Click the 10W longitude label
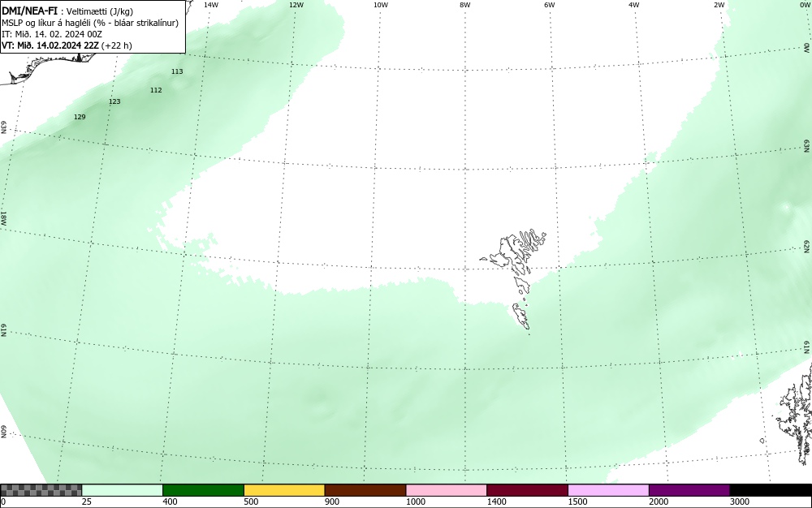The width and height of the screenshot is (812, 508). coord(381,5)
